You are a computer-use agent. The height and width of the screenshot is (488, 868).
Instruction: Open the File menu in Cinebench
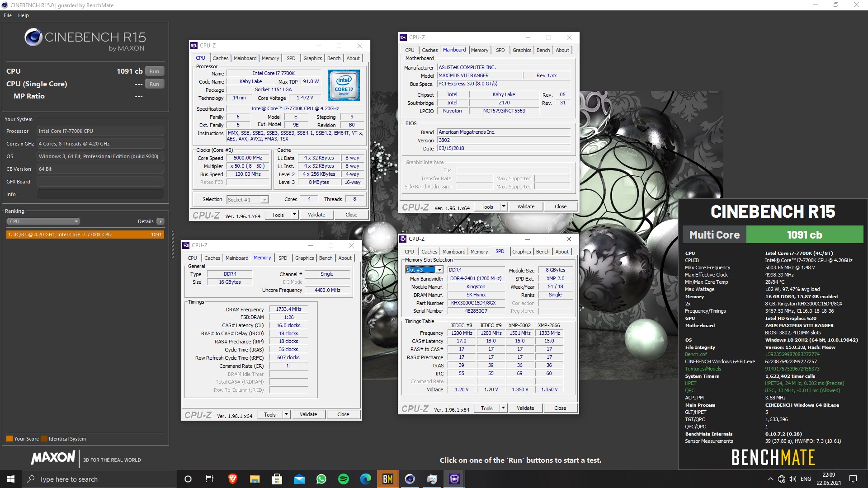coord(8,15)
